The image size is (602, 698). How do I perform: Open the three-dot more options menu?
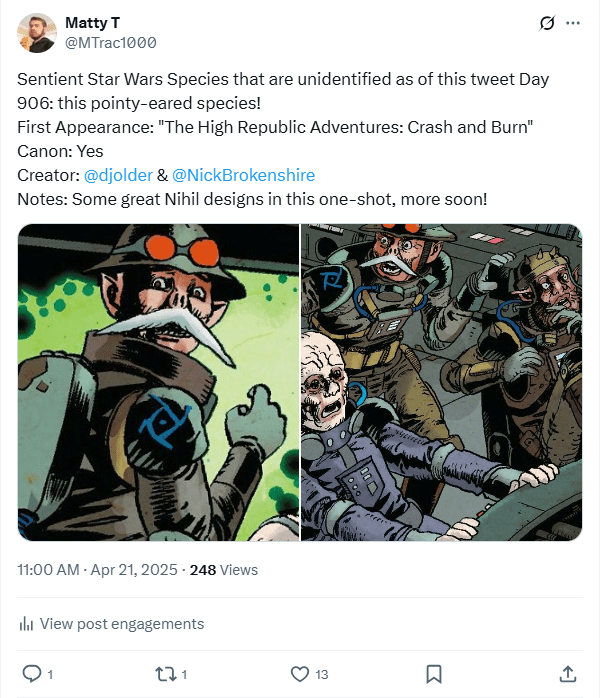[x=573, y=23]
